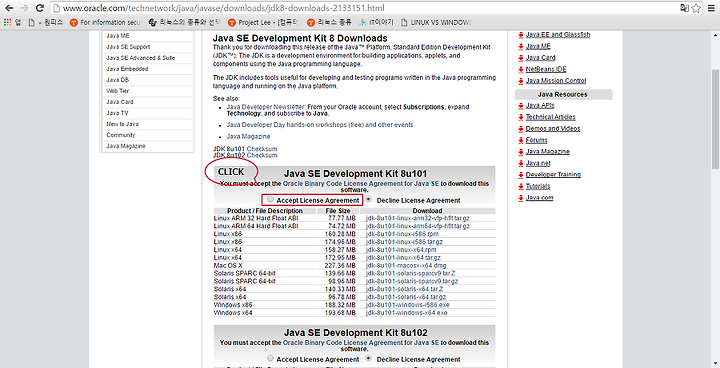Screen dimensions: 720x368
Task: Open the 'For information secu' bookmark
Action: [x=105, y=22]
